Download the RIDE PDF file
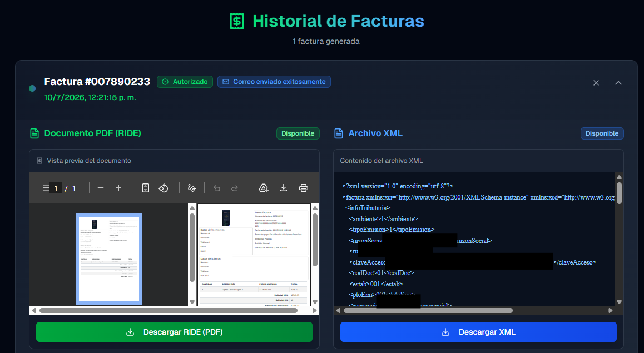644x353 pixels. pos(174,332)
